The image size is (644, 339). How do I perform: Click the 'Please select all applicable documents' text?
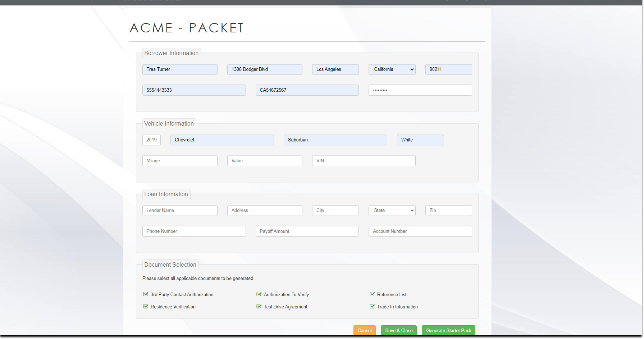pos(198,279)
